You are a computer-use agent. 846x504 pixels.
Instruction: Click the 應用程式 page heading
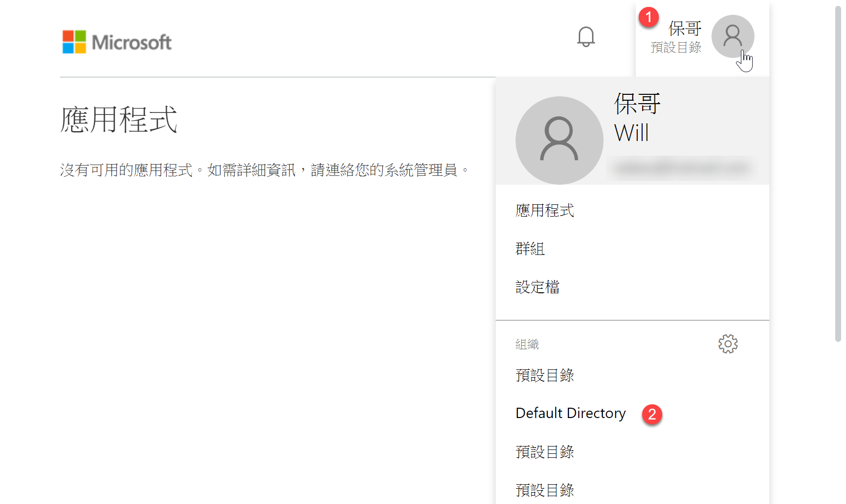coord(118,119)
